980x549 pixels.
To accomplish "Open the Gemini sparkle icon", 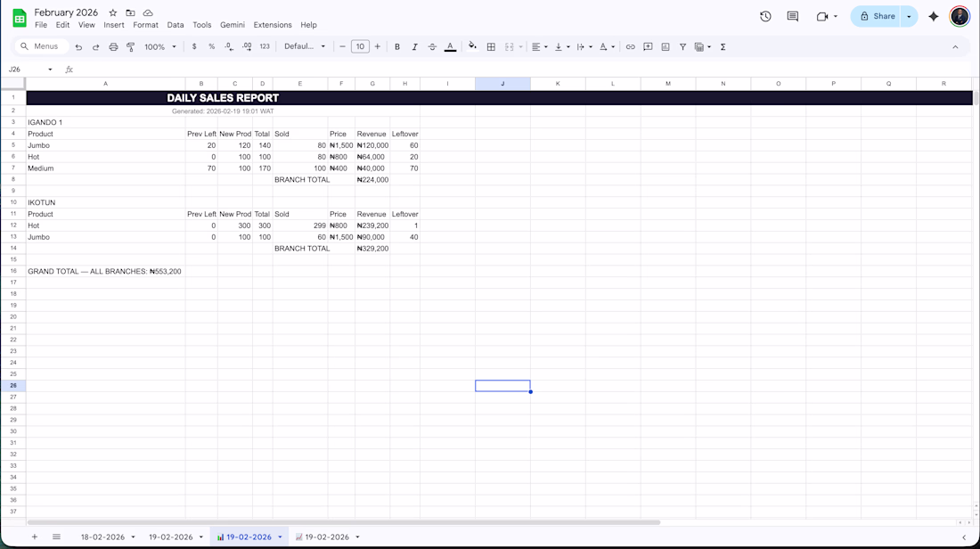I will [x=933, y=16].
